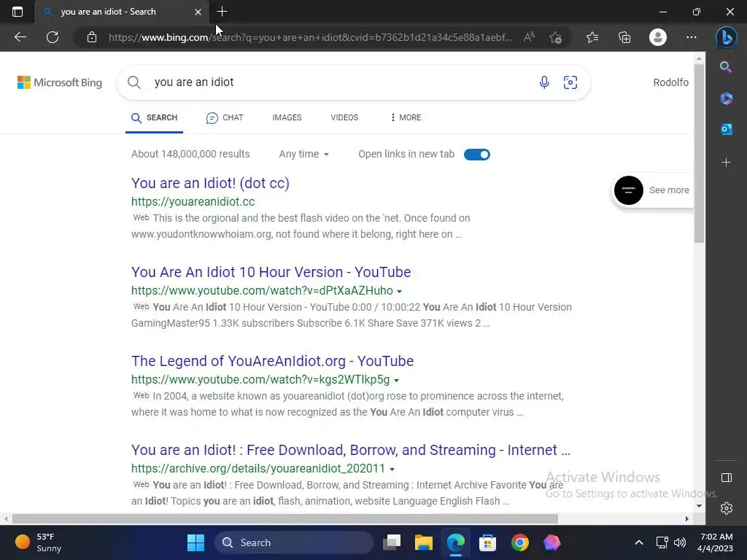Open the Windows Start menu
Image resolution: width=747 pixels, height=560 pixels.
[196, 542]
